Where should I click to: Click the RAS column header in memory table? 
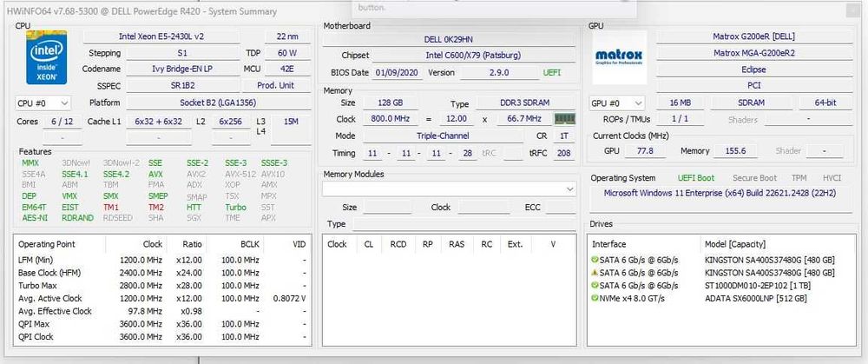coord(457,244)
